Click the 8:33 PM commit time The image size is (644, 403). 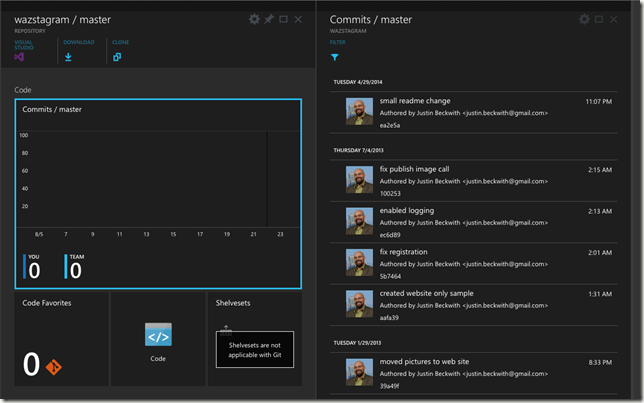point(600,362)
